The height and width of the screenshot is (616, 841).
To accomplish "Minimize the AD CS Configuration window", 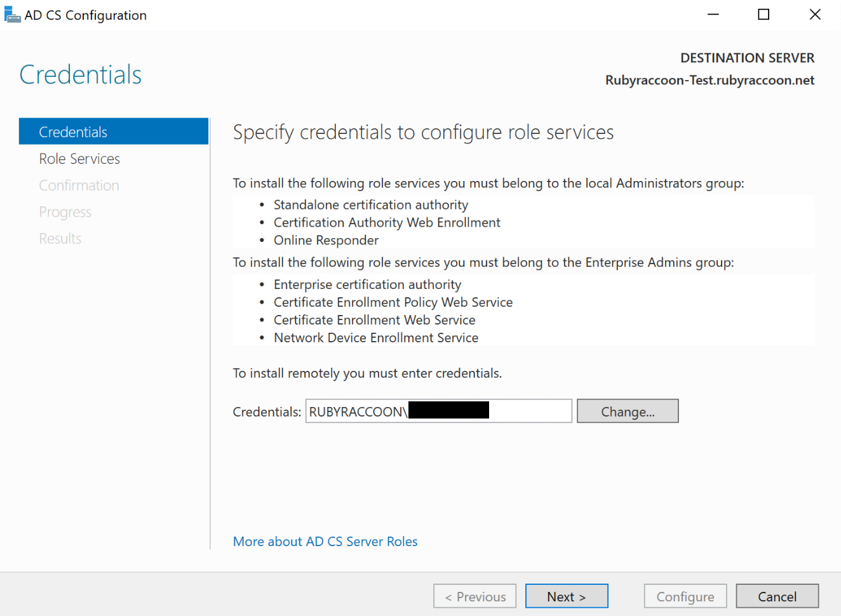I will tap(713, 15).
